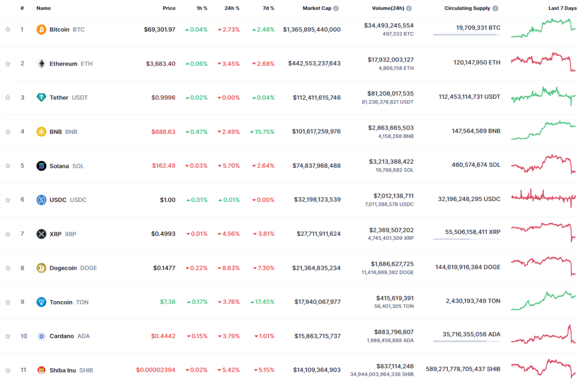Sort by Circulating Supply header
Image resolution: width=588 pixels, height=385 pixels.
[x=467, y=8]
